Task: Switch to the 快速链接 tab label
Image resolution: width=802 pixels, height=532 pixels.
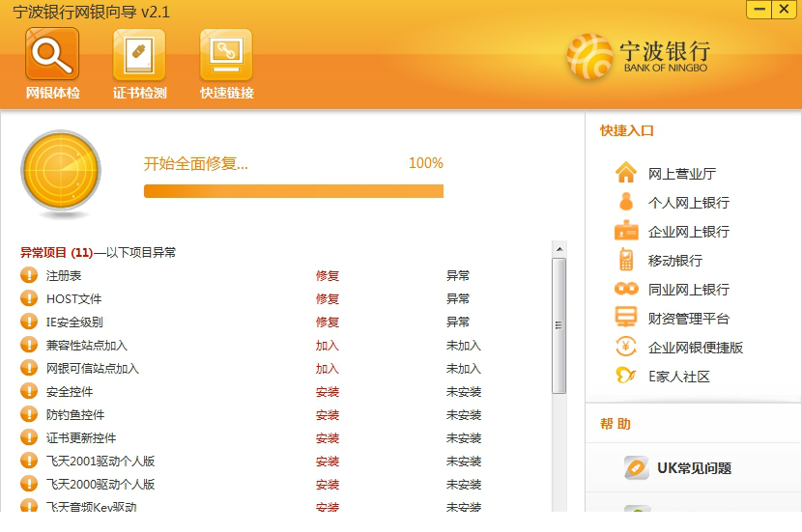Action: pyautogui.click(x=226, y=93)
